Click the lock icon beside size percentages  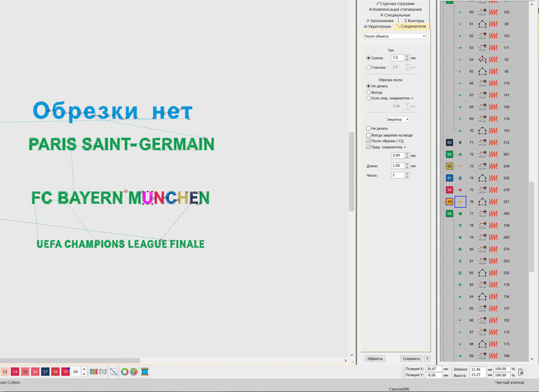point(521,372)
